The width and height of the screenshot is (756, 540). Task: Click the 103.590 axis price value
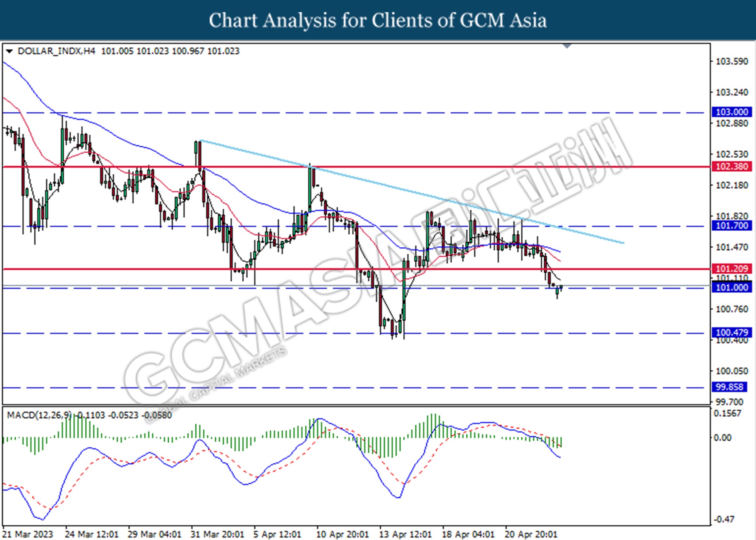pyautogui.click(x=732, y=61)
